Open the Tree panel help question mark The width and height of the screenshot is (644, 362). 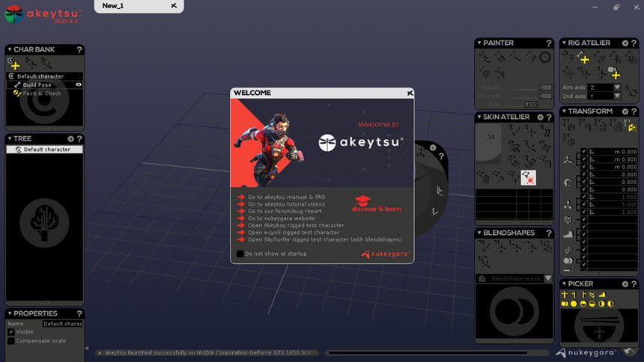coord(79,139)
